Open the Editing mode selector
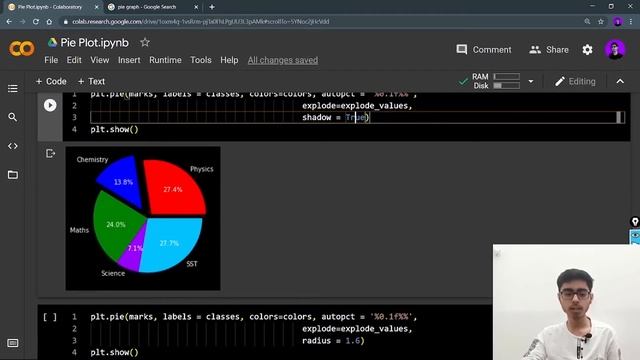 [575, 82]
